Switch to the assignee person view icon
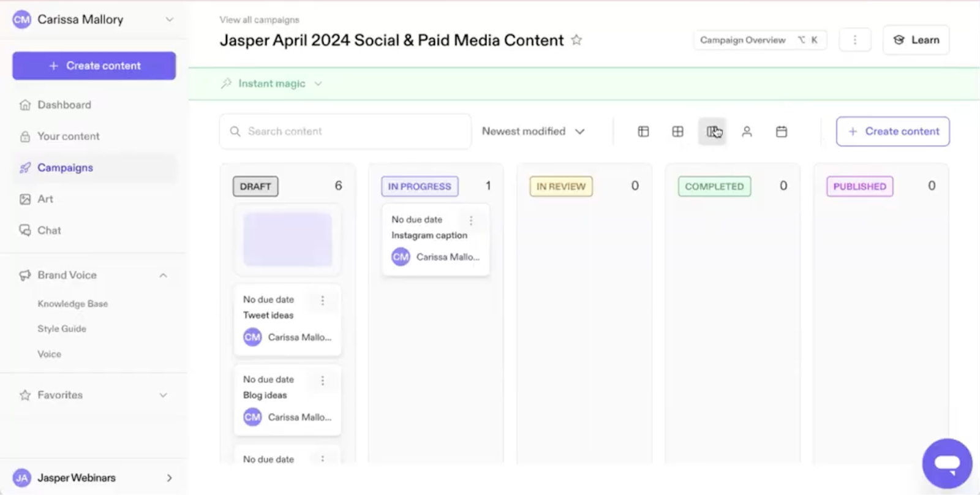Screen dimensions: 980x495 click(747, 131)
